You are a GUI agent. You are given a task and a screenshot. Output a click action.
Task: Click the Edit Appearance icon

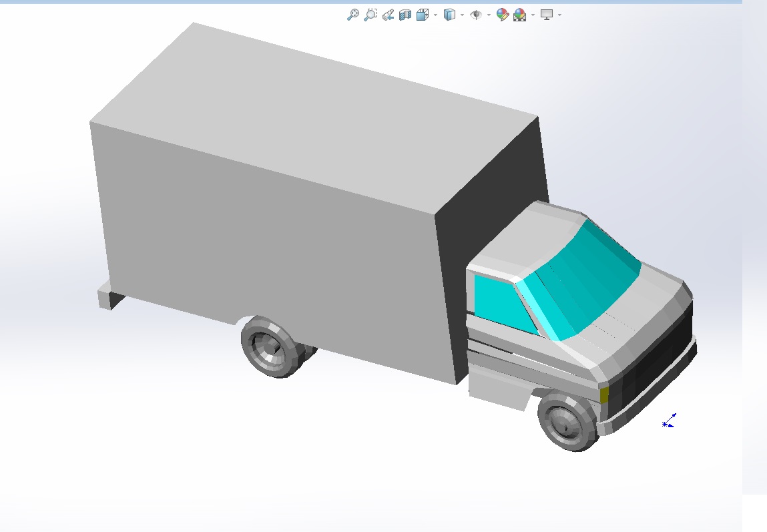503,15
